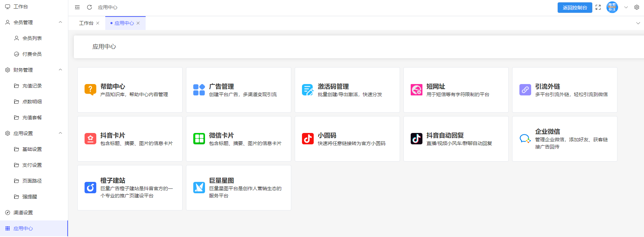
Task: Toggle fullscreen mode icon in header
Action: tap(598, 7)
